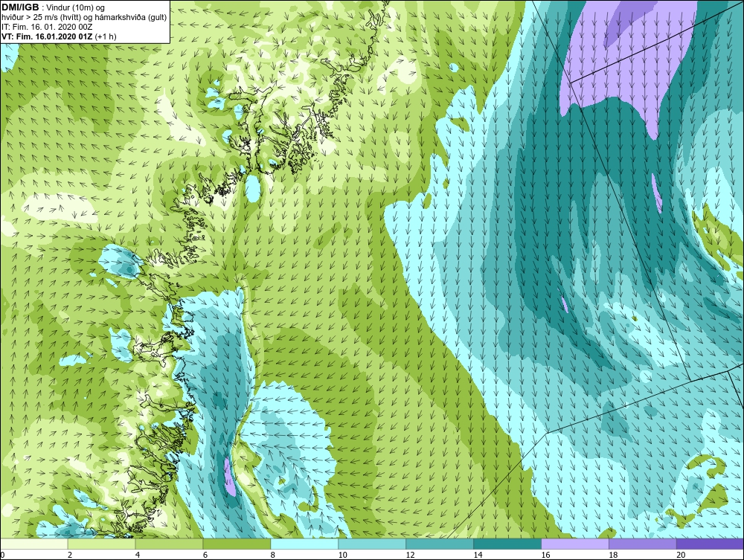This screenshot has width=744, height=560.
Task: Click the 16–18 m/s light purple legend swatch
Action: point(575,544)
